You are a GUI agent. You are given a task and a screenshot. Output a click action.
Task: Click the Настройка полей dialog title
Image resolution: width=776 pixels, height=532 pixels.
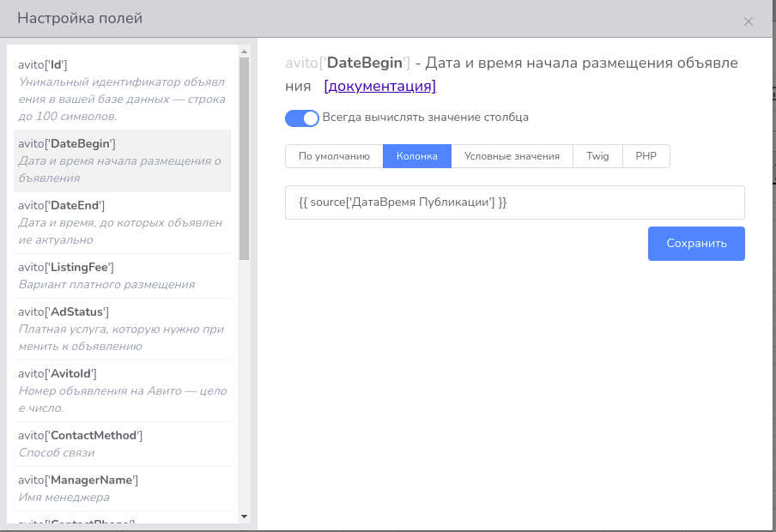[80, 18]
